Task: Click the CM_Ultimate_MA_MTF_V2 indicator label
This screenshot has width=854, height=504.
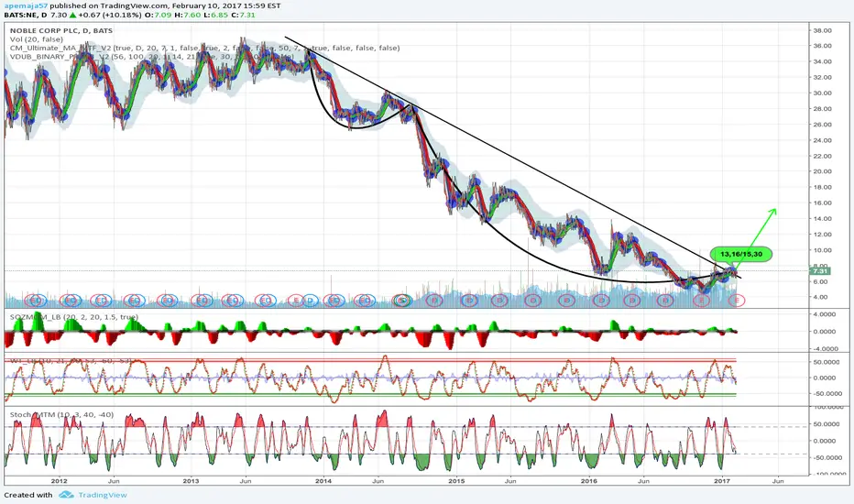Action: tap(204, 48)
